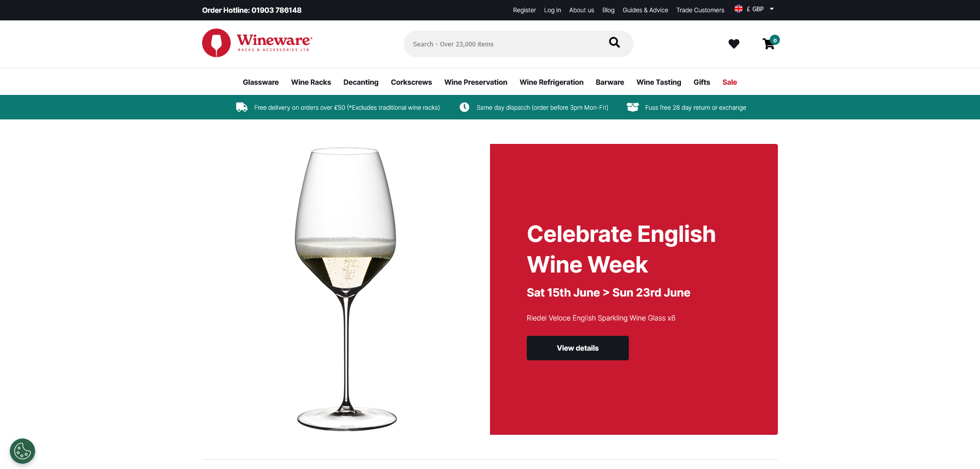
Task: Click the sparkling wine glass image
Action: coord(347,289)
